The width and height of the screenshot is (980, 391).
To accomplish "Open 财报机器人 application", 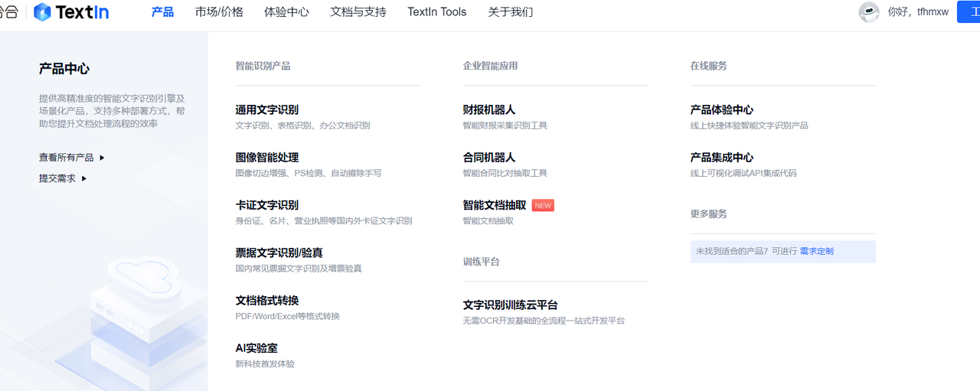I will click(x=489, y=109).
